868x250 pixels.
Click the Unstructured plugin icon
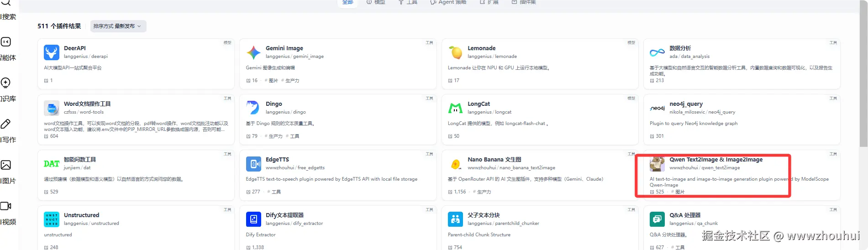52,219
